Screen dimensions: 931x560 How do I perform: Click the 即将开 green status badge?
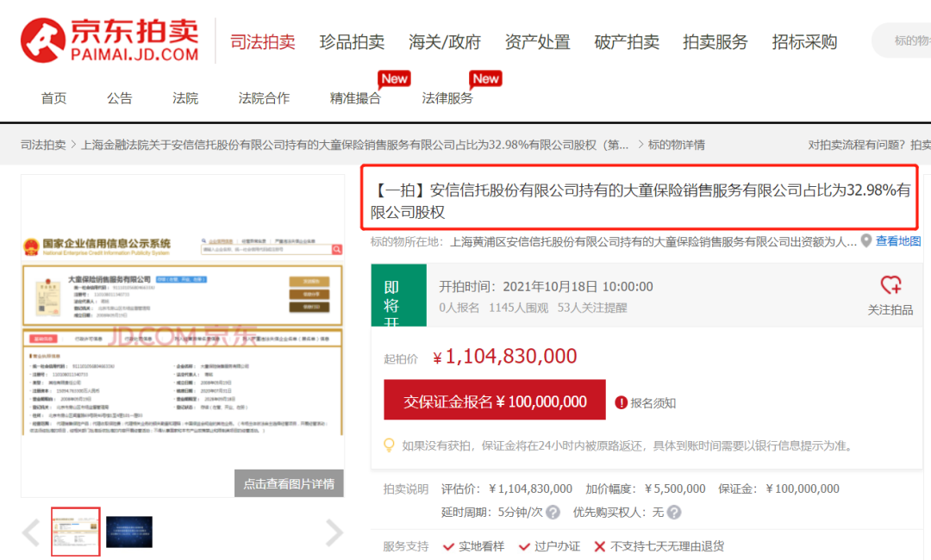coord(398,296)
